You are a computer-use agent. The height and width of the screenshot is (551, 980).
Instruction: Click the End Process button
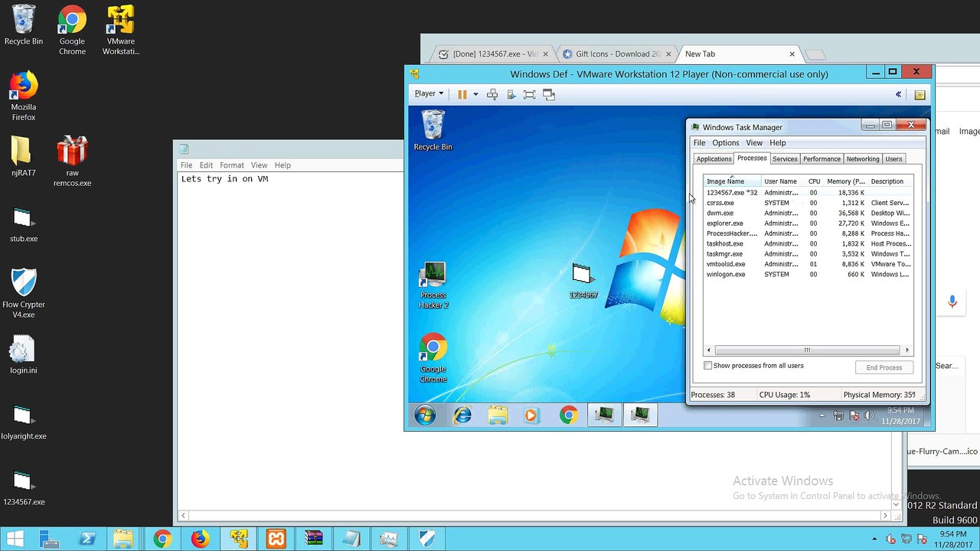click(884, 367)
